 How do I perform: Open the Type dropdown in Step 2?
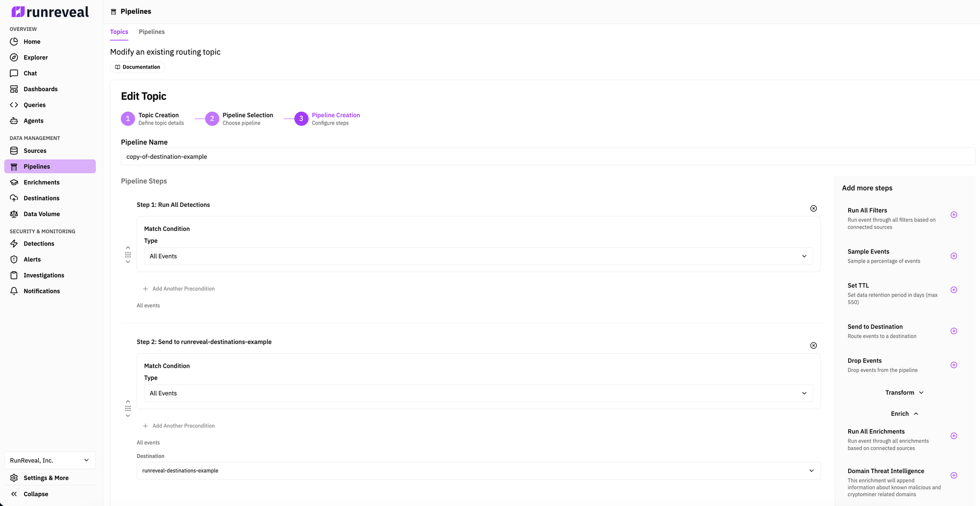478,393
